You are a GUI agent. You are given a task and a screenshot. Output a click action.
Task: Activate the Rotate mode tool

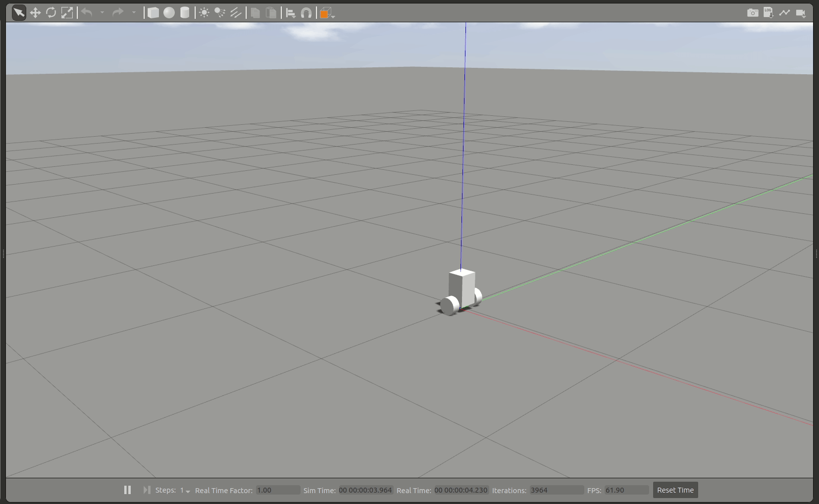click(x=51, y=13)
